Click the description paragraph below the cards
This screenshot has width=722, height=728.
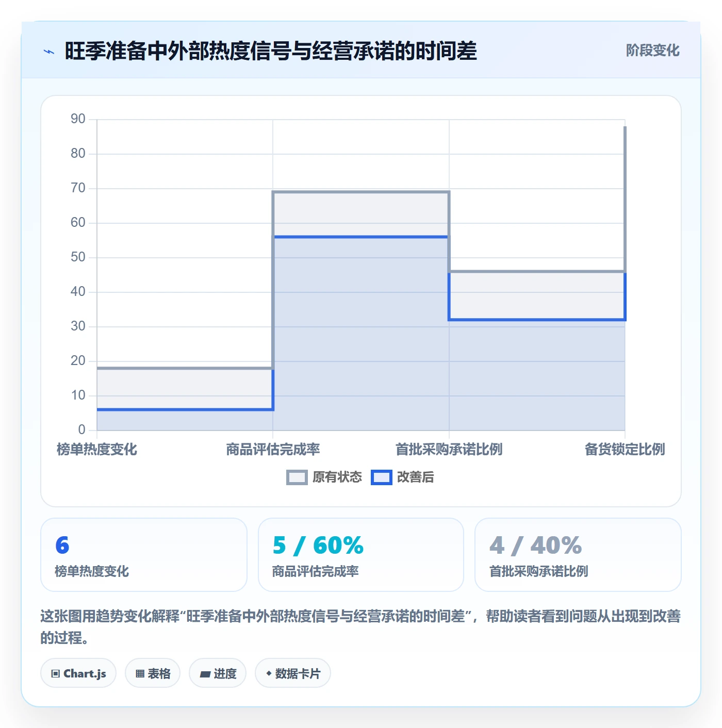360,627
